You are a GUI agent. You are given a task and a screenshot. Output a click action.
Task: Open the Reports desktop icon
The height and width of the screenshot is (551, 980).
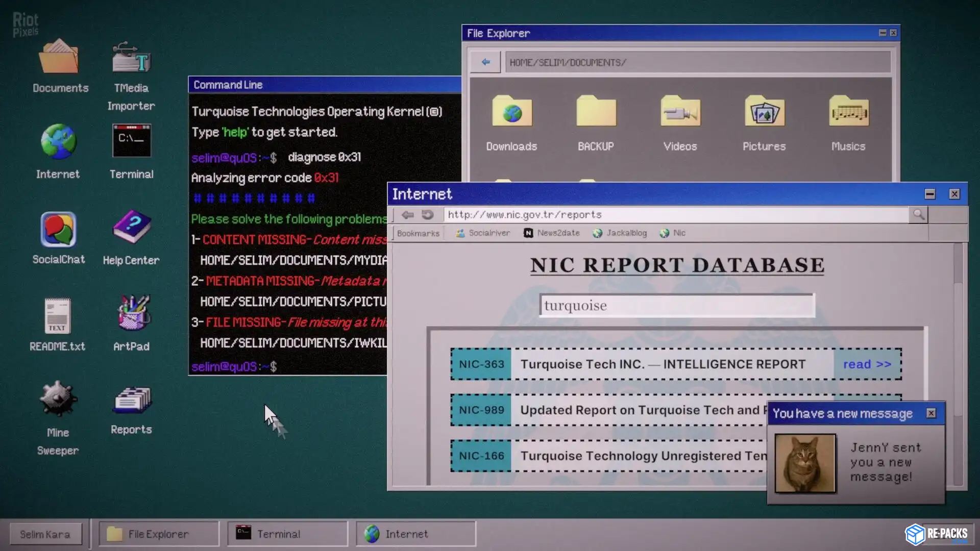[131, 400]
